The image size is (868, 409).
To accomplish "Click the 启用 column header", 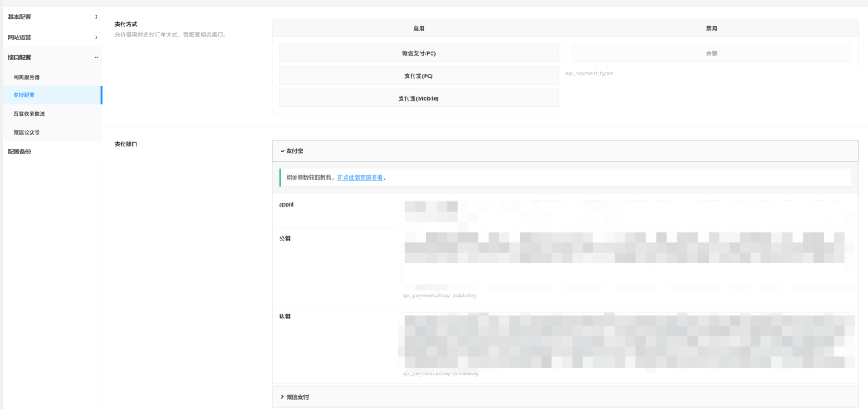I will [418, 29].
